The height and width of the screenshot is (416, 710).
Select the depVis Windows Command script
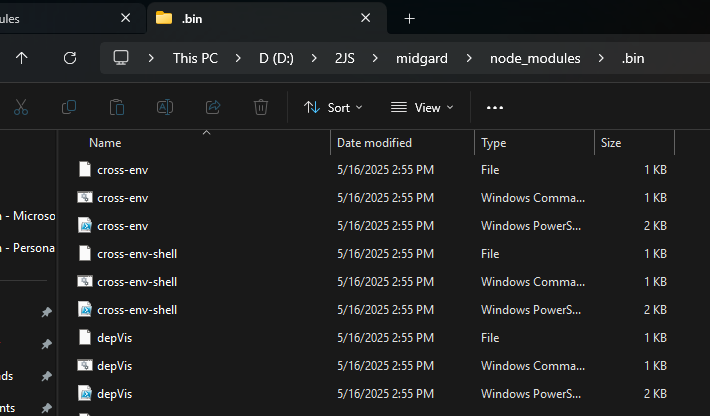[115, 366]
